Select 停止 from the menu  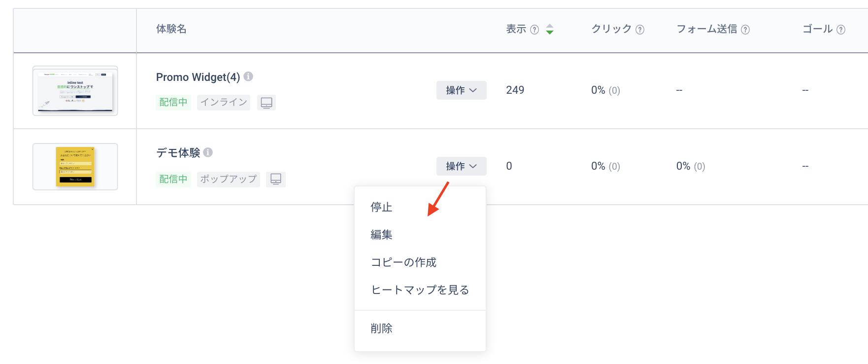(x=382, y=207)
